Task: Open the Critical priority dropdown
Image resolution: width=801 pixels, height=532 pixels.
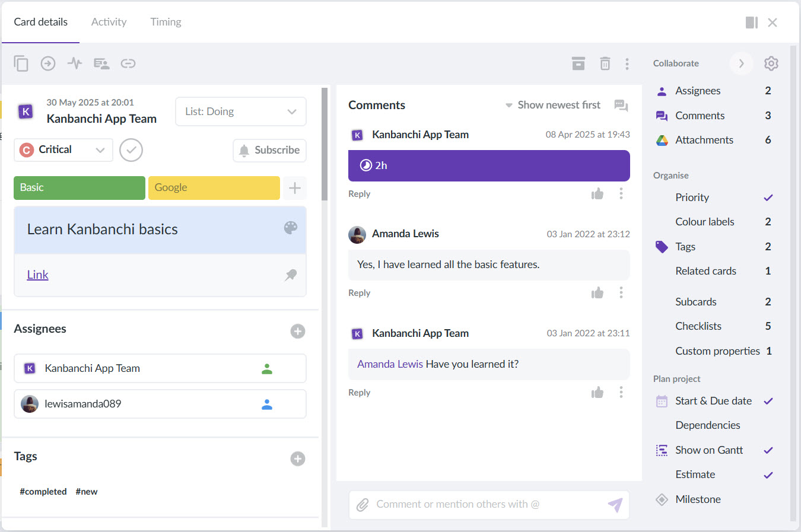Action: coord(63,150)
